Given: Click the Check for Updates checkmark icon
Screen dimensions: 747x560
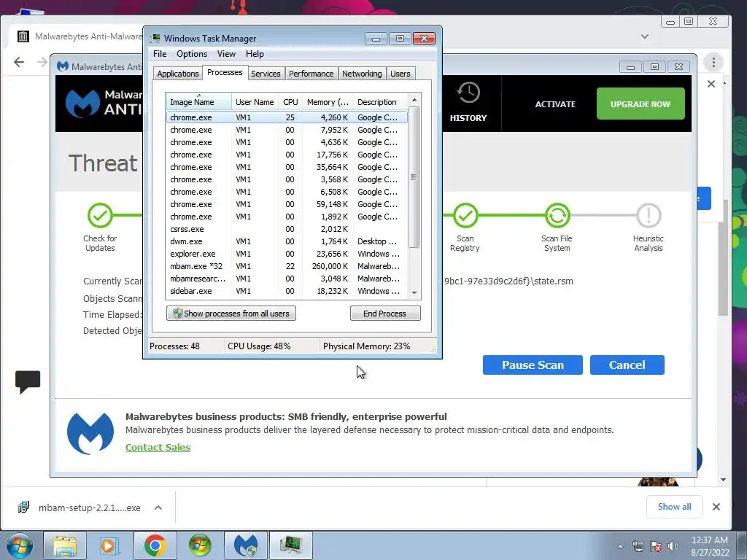Looking at the screenshot, I should (100, 216).
